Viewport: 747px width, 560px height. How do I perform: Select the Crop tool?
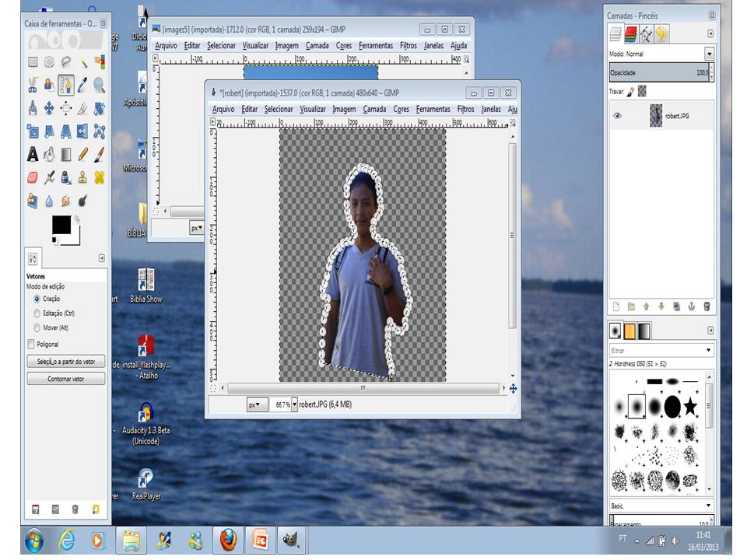pyautogui.click(x=82, y=109)
